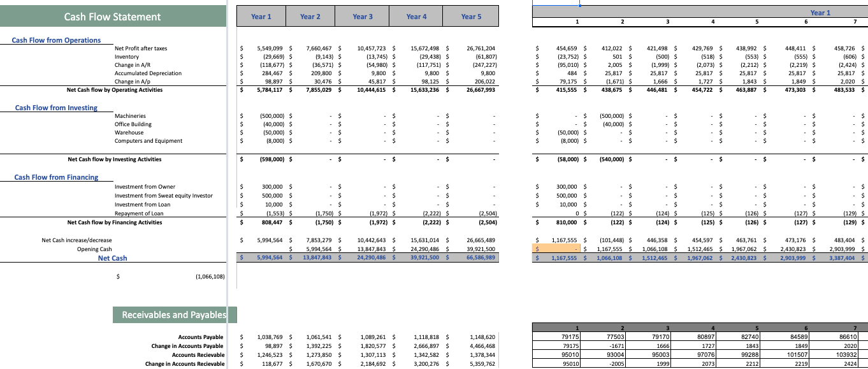Select the Investment from Owner row label
This screenshot has height=369, width=868.
pos(145,187)
